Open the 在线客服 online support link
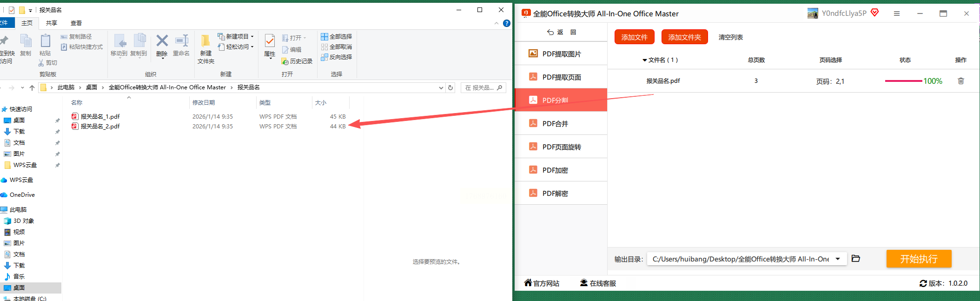The width and height of the screenshot is (980, 301). [598, 283]
